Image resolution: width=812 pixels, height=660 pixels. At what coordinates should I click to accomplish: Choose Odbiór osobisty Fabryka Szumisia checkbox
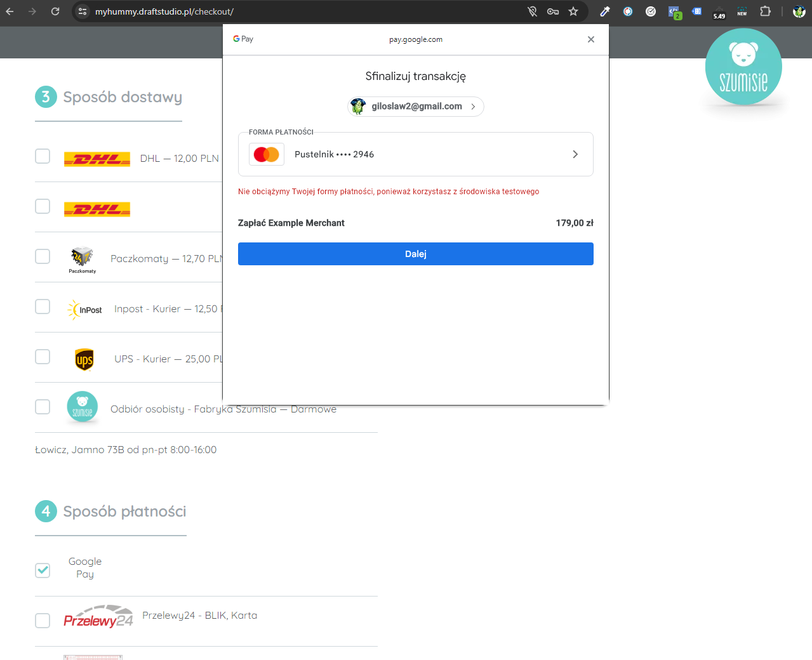[x=43, y=407]
